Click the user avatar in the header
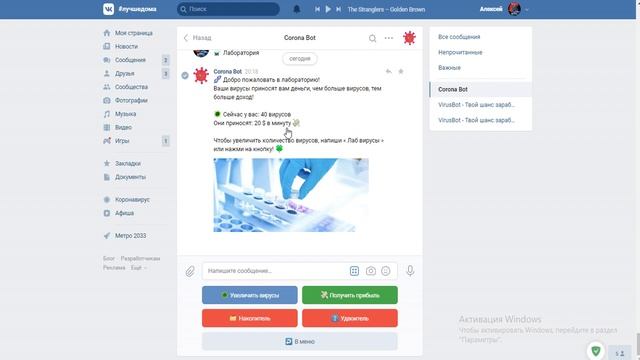 [x=514, y=9]
